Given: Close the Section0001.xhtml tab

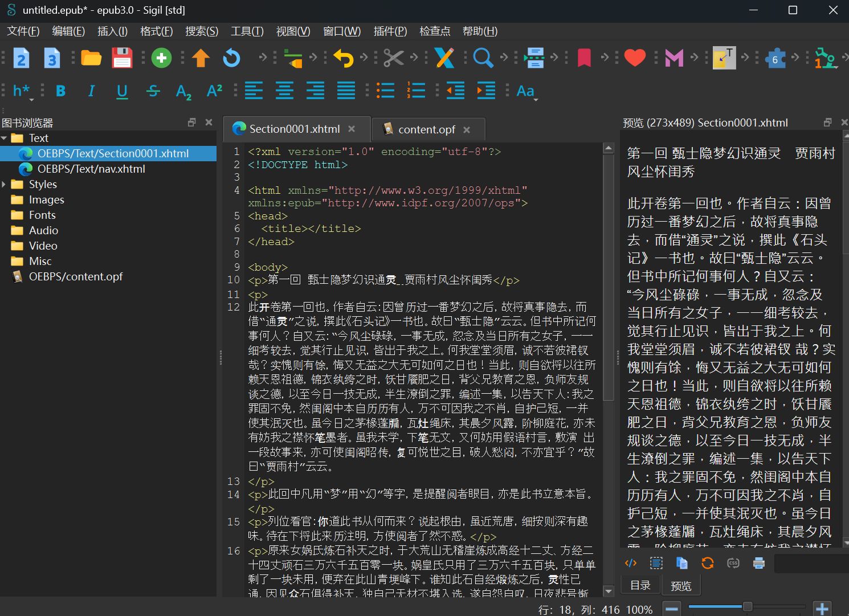Looking at the screenshot, I should [x=352, y=129].
